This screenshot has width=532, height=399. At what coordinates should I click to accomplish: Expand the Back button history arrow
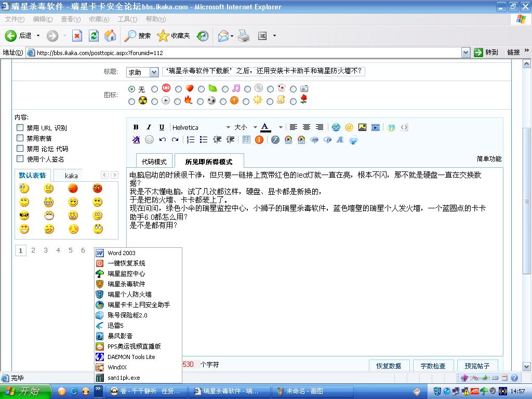click(38, 36)
